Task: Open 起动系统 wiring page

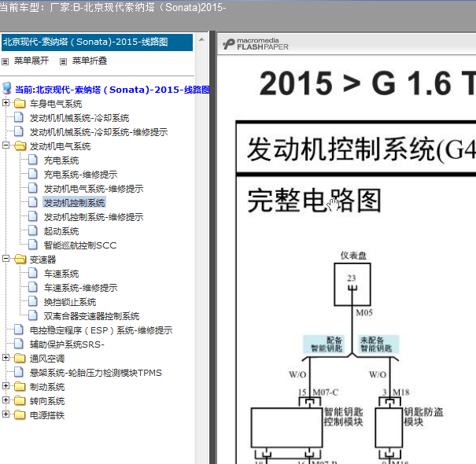Action: coord(61,231)
